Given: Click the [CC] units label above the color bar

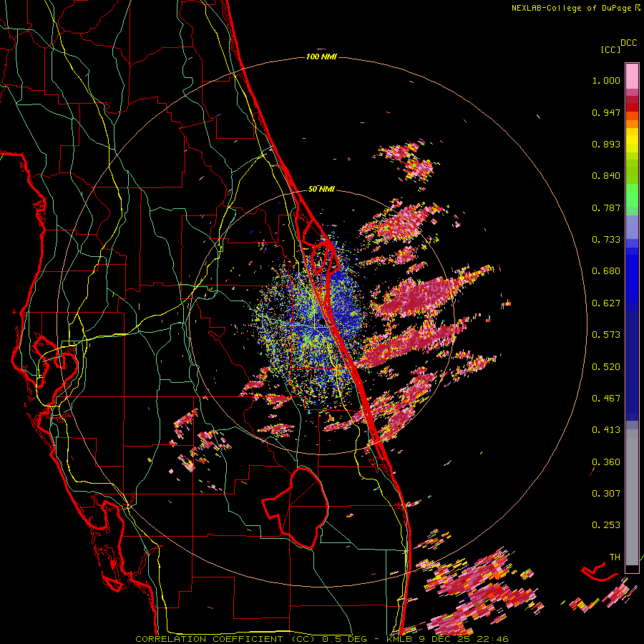Looking at the screenshot, I should 610,49.
